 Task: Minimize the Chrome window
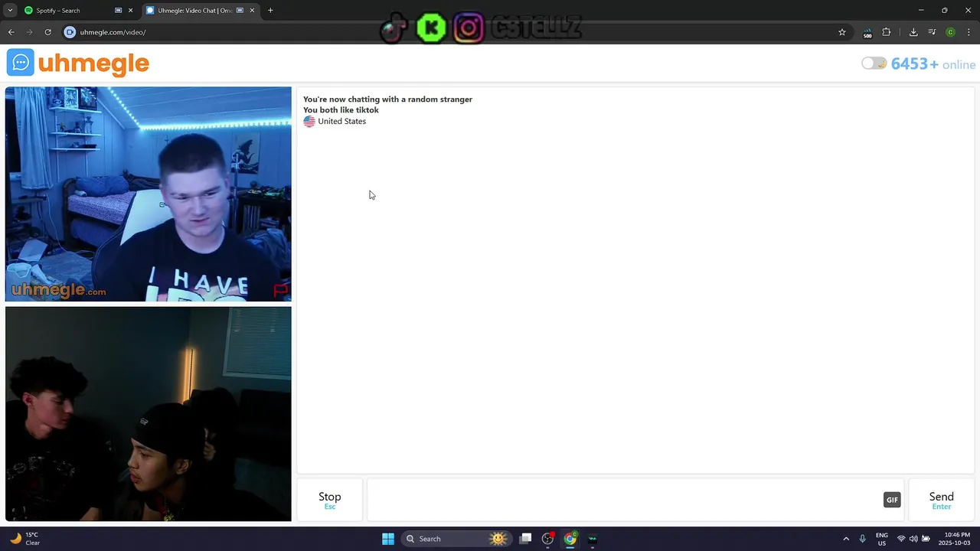point(921,11)
